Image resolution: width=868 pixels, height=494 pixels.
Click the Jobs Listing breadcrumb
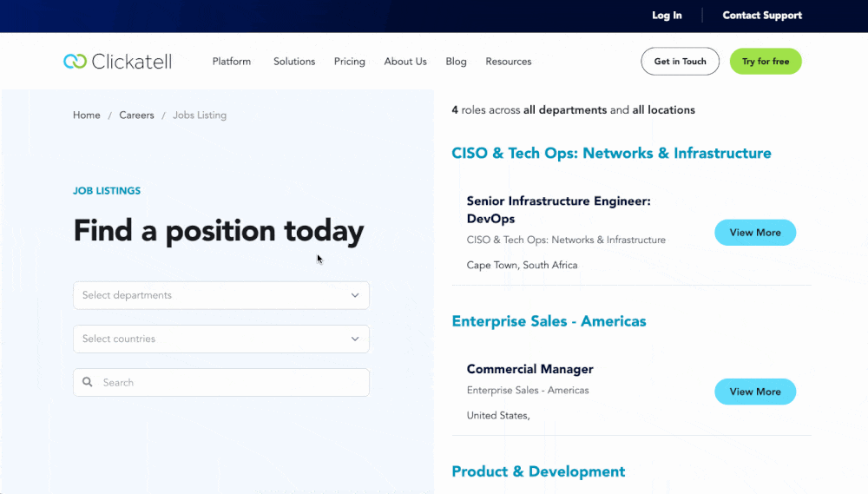tap(200, 115)
